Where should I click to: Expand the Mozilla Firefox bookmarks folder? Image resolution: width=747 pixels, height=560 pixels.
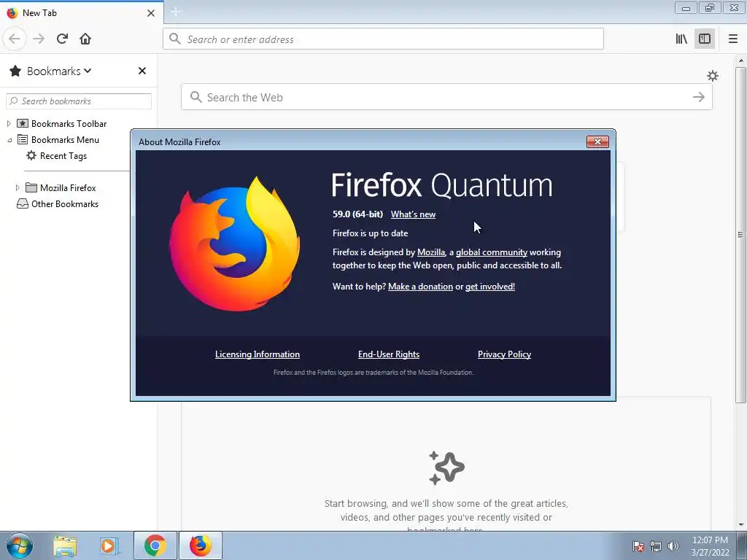pyautogui.click(x=18, y=188)
